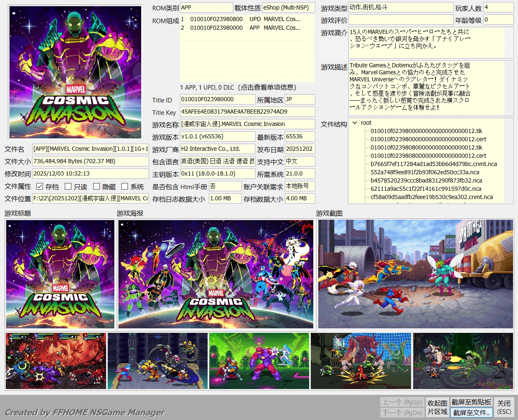
Task: Click the 关闭 (ESC) button
Action: (504, 407)
